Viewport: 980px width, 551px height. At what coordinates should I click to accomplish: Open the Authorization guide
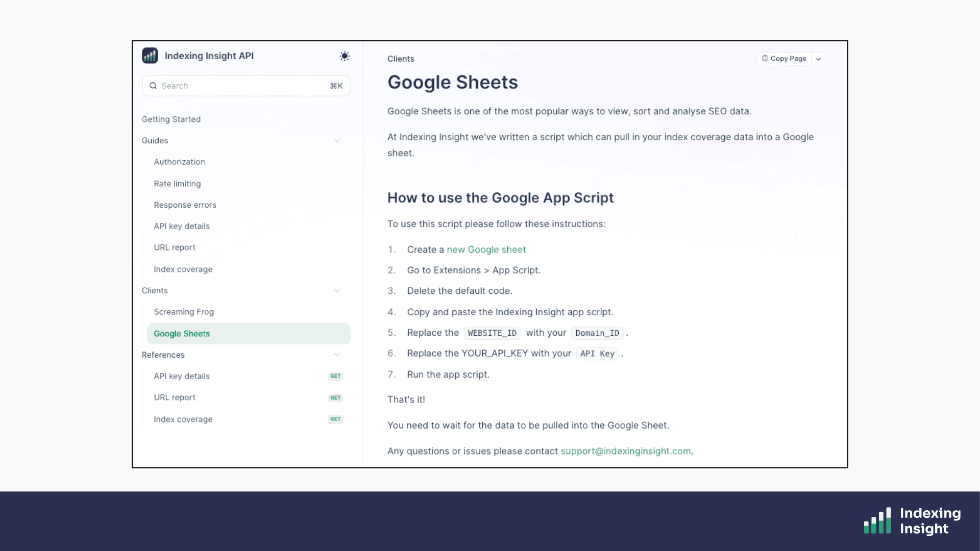pos(179,162)
